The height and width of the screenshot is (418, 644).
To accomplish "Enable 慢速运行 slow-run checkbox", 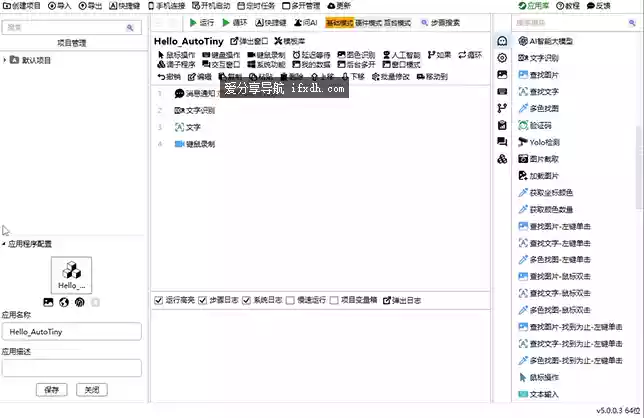I will 290,301.
